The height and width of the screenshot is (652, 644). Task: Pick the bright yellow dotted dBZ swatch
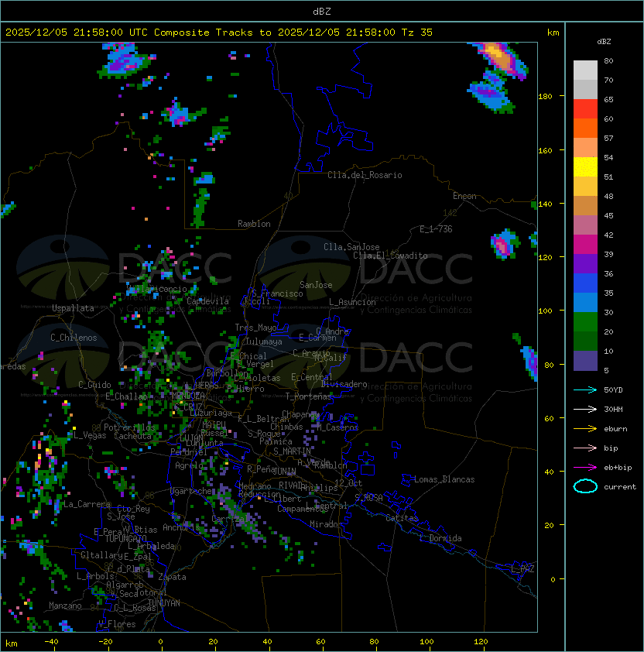click(585, 167)
